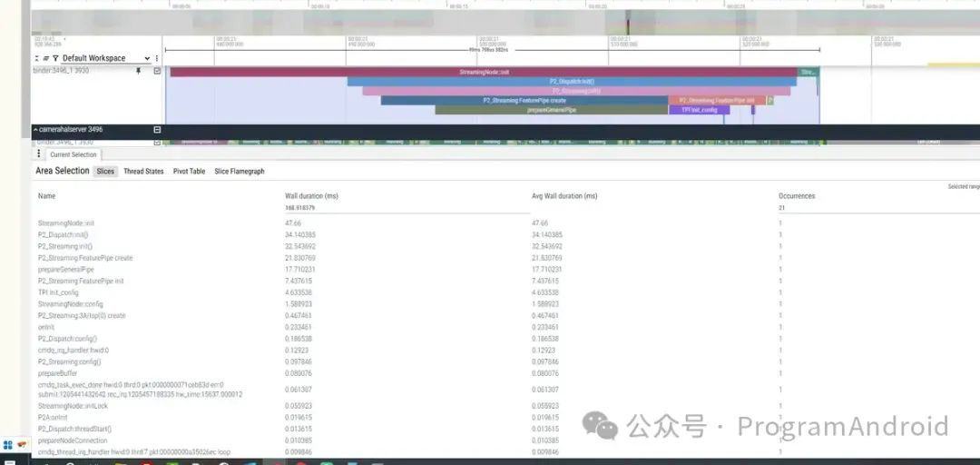Click the expand-all tracks icon next to the filter
This screenshot has height=465, width=980.
pyautogui.click(x=45, y=58)
